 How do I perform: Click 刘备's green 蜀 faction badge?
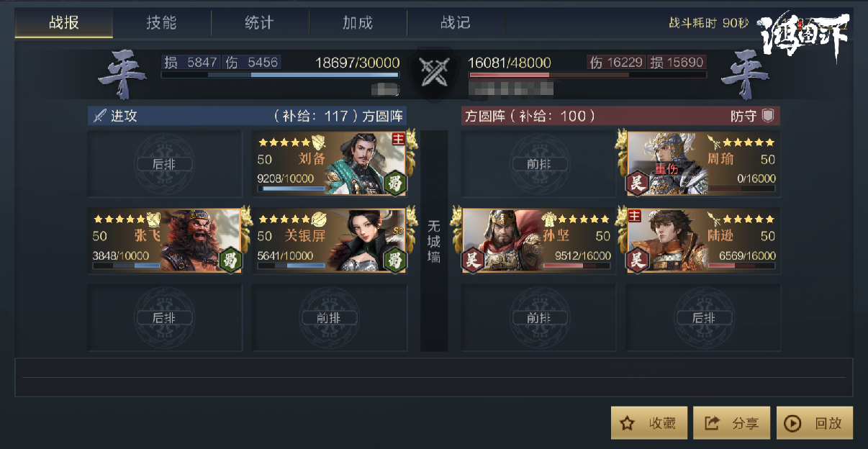[x=394, y=183]
